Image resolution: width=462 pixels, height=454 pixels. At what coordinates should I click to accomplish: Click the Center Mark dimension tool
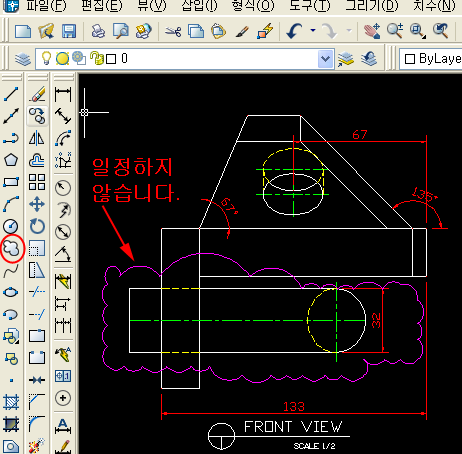point(63,398)
